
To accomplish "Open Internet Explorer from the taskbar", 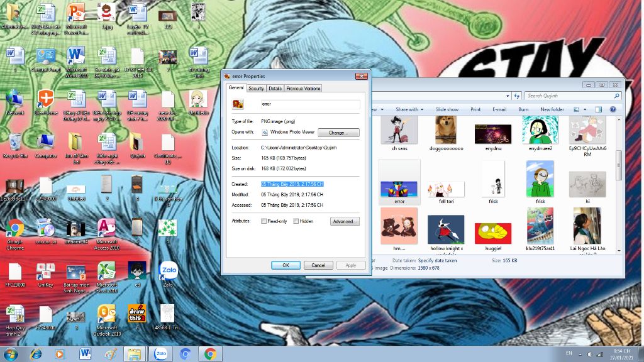I will click(36, 354).
